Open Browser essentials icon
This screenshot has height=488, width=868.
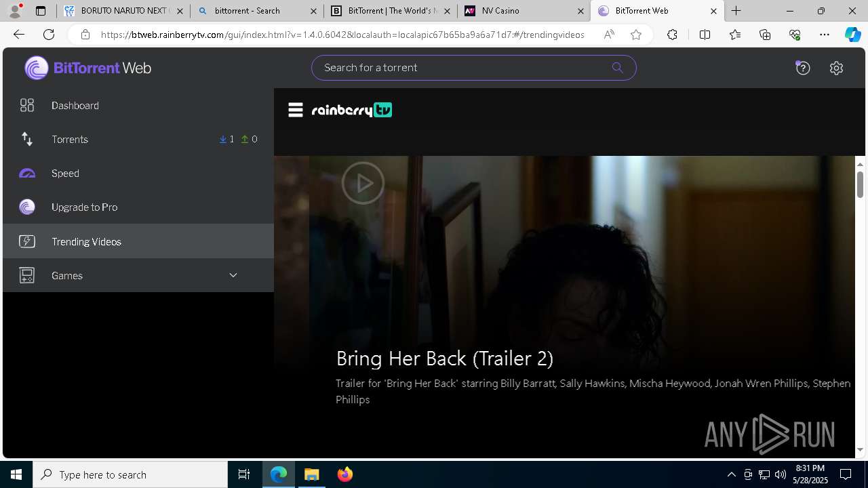795,35
